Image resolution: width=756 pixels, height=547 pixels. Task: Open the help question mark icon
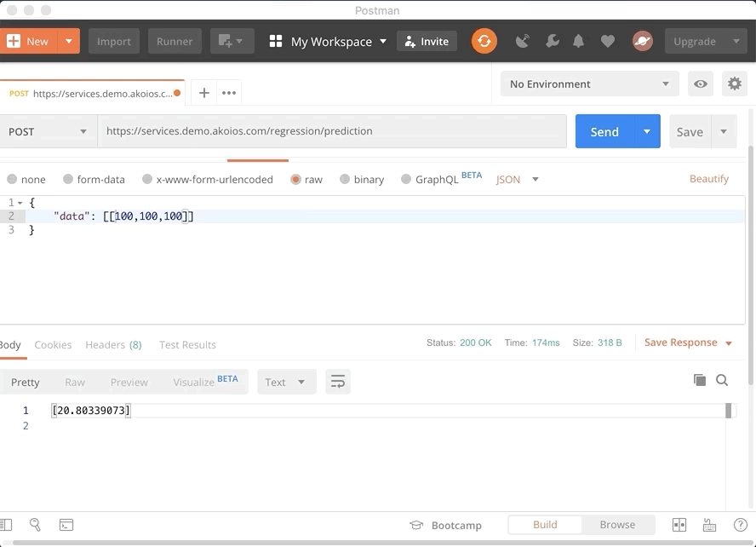click(741, 525)
